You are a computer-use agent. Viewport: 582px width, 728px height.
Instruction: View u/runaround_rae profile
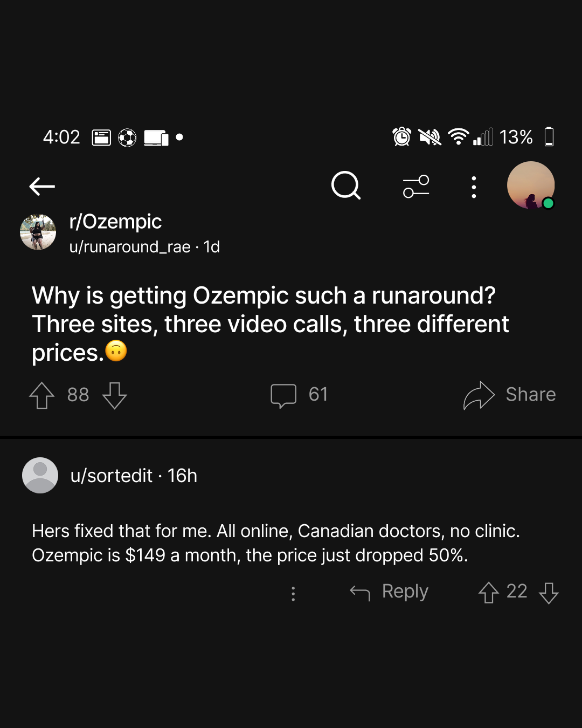130,247
